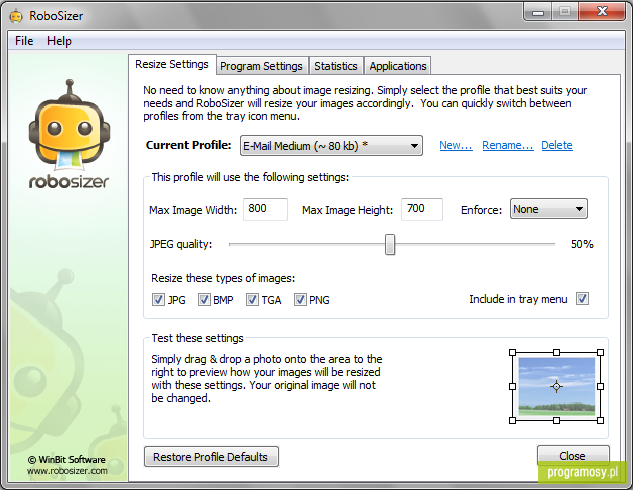Image resolution: width=633 pixels, height=490 pixels.
Task: Click the sample landscape preview image
Action: [x=556, y=386]
